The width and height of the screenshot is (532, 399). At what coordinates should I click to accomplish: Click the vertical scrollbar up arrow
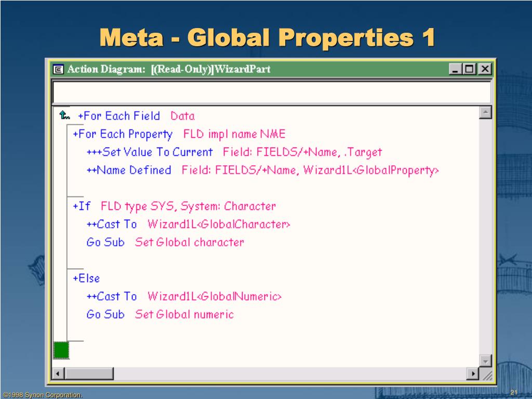click(486, 112)
